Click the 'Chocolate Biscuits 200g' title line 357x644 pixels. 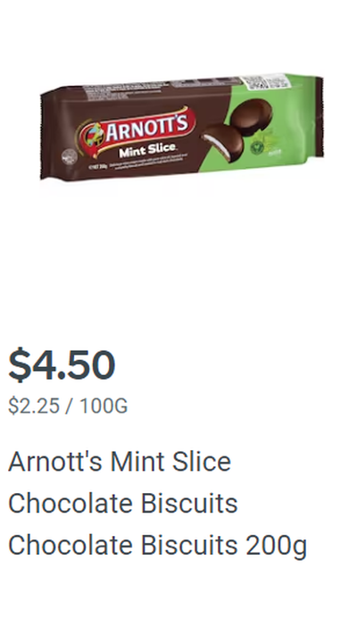(x=158, y=547)
